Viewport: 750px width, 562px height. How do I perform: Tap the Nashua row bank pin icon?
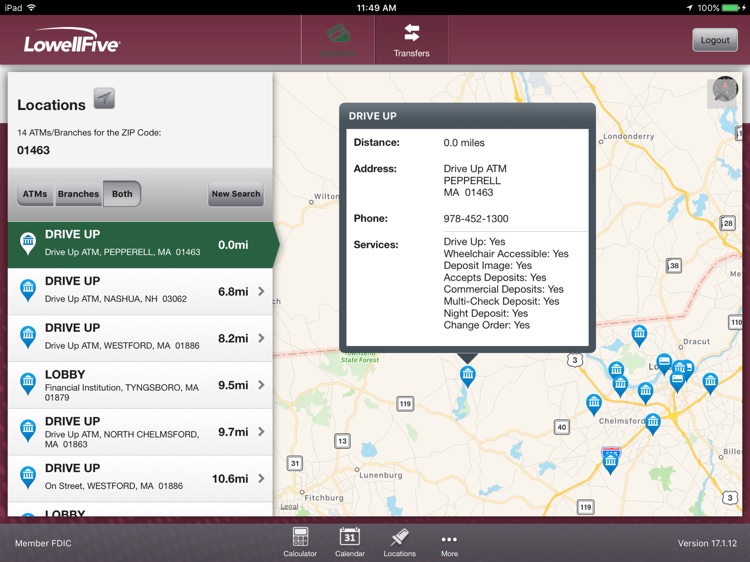(x=28, y=290)
